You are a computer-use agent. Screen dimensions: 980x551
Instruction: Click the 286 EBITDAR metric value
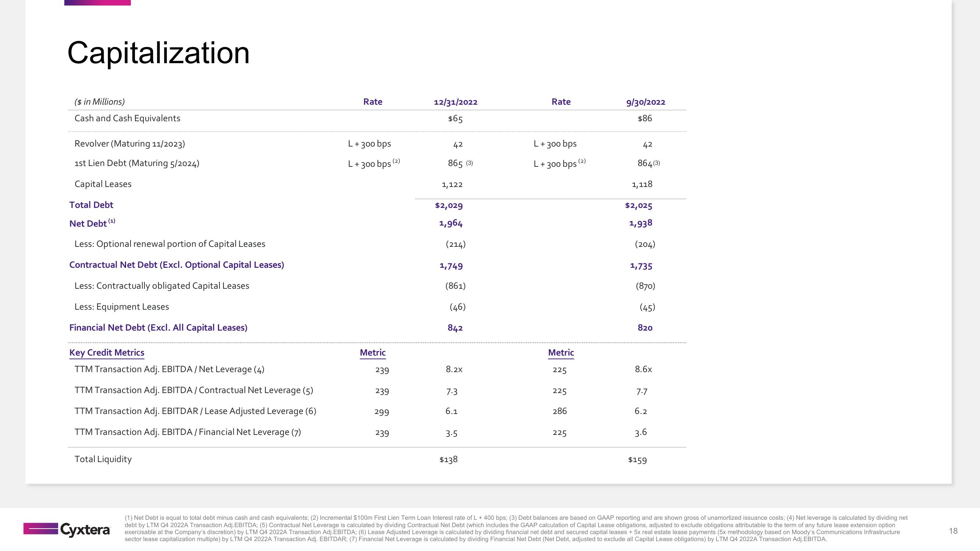pyautogui.click(x=559, y=411)
